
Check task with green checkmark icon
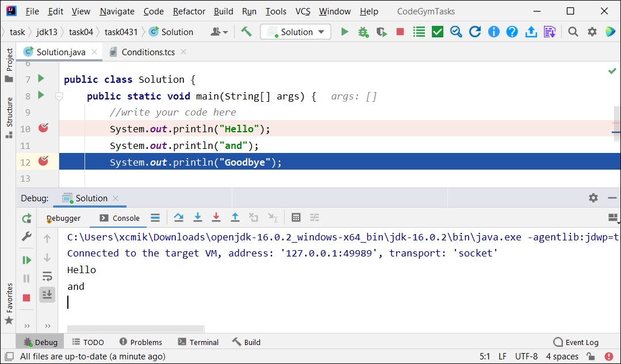(x=437, y=32)
